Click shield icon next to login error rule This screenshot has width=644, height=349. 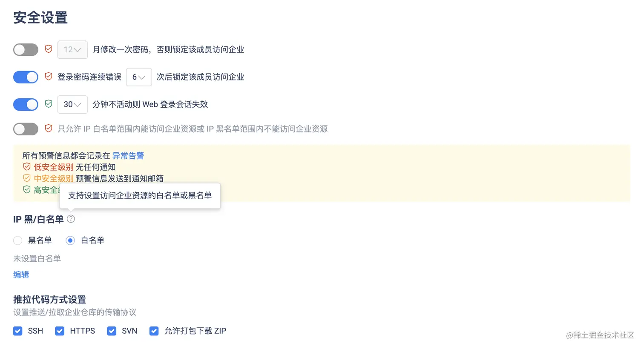(49, 77)
